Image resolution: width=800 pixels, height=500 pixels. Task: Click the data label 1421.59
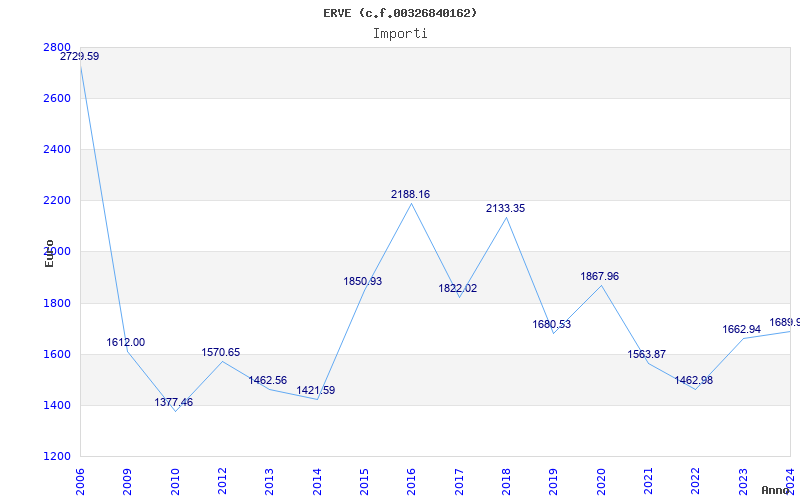pyautogui.click(x=316, y=390)
